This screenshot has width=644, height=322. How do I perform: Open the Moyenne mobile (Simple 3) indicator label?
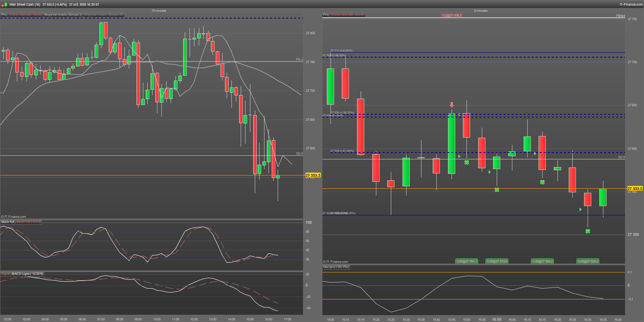pos(63,15)
